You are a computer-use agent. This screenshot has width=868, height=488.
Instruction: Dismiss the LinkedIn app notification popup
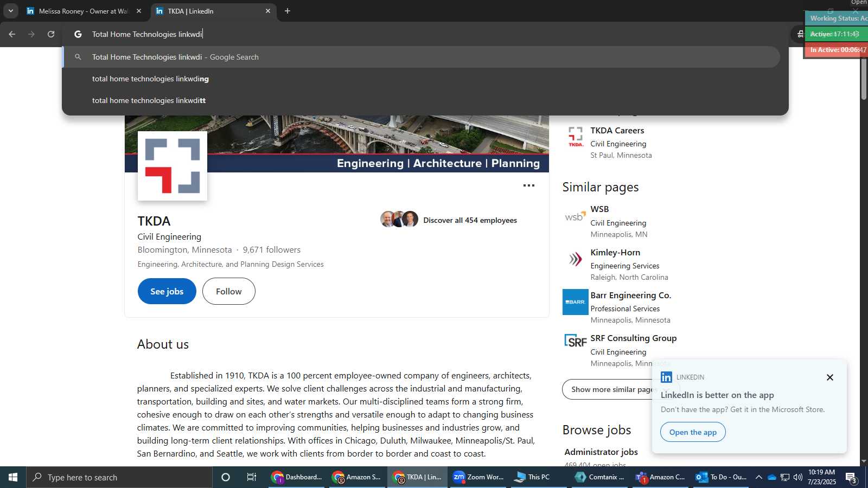[829, 377]
